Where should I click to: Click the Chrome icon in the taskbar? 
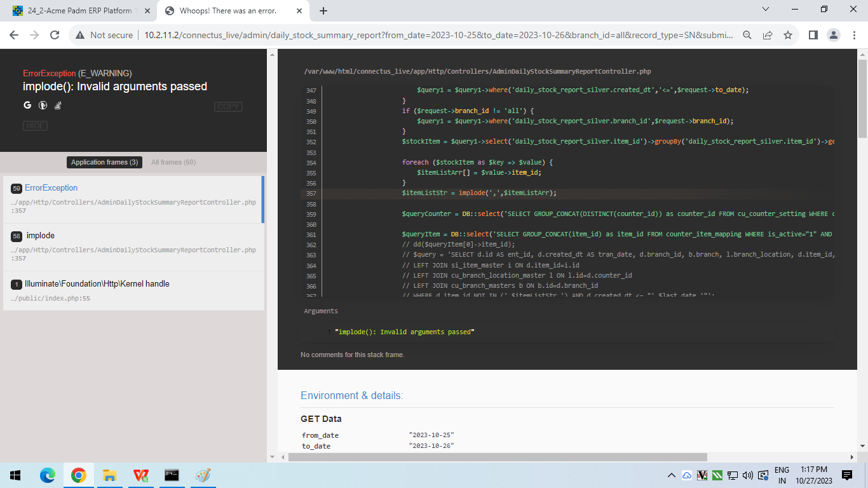pos(78,475)
